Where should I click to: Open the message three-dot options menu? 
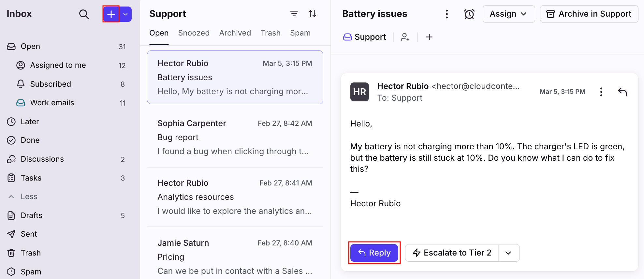point(601,92)
